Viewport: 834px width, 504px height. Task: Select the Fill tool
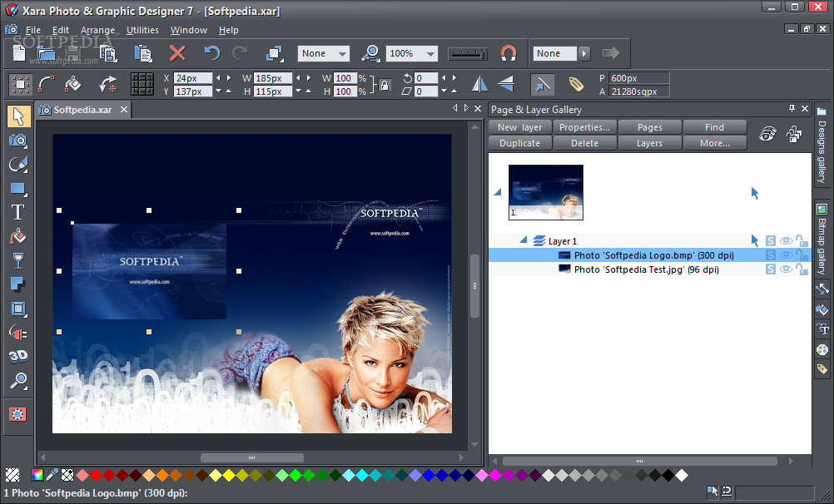tap(18, 236)
